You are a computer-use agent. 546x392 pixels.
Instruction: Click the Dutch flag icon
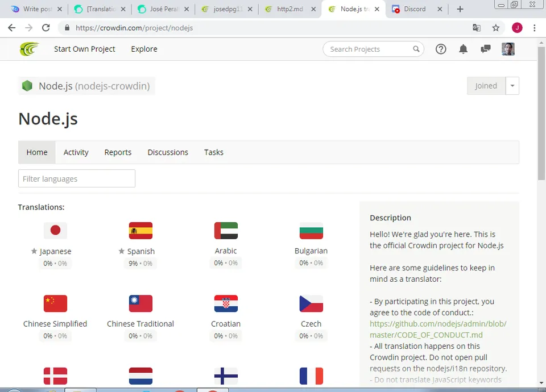(x=140, y=376)
